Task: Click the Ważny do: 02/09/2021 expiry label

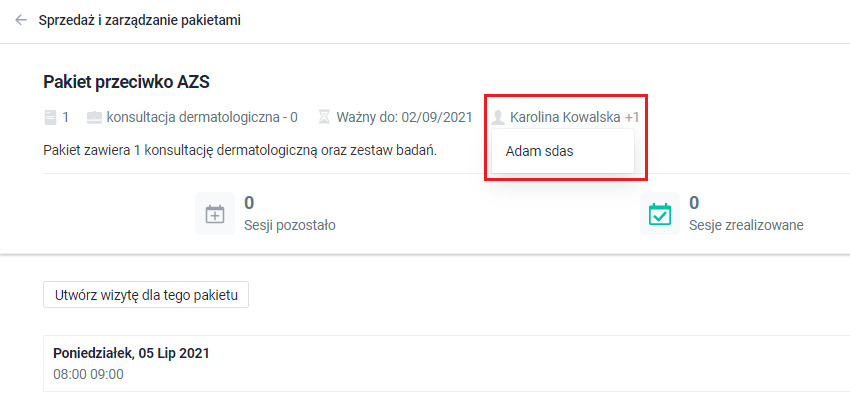Action: click(x=404, y=117)
